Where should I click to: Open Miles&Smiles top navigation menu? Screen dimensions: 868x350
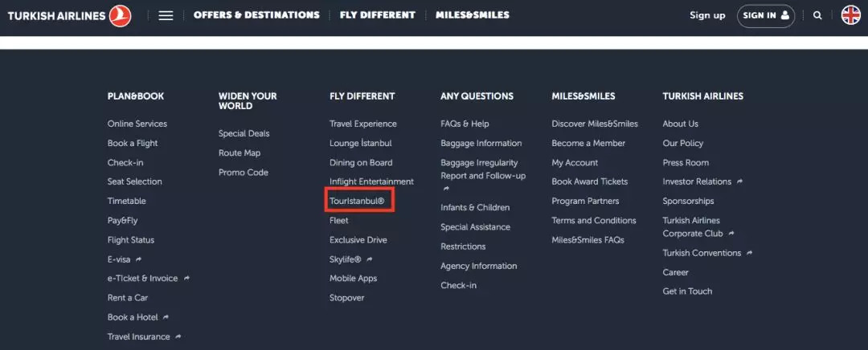tap(473, 15)
